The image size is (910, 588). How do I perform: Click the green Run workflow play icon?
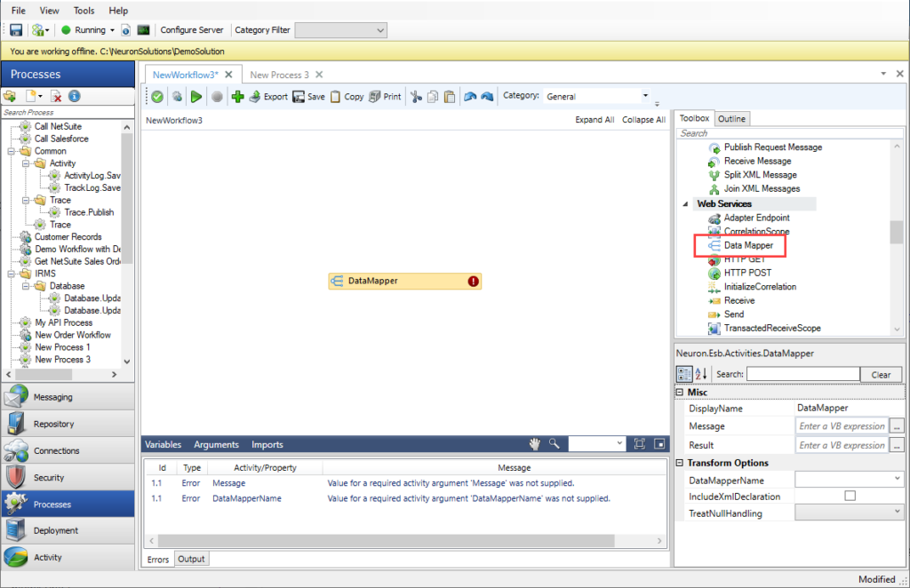[x=196, y=97]
